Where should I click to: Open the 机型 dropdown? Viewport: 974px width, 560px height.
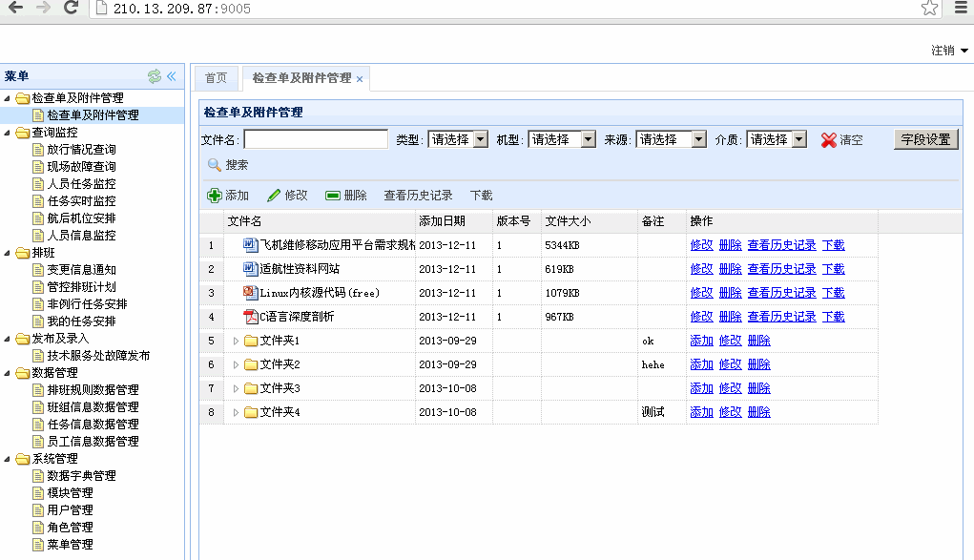(x=589, y=139)
